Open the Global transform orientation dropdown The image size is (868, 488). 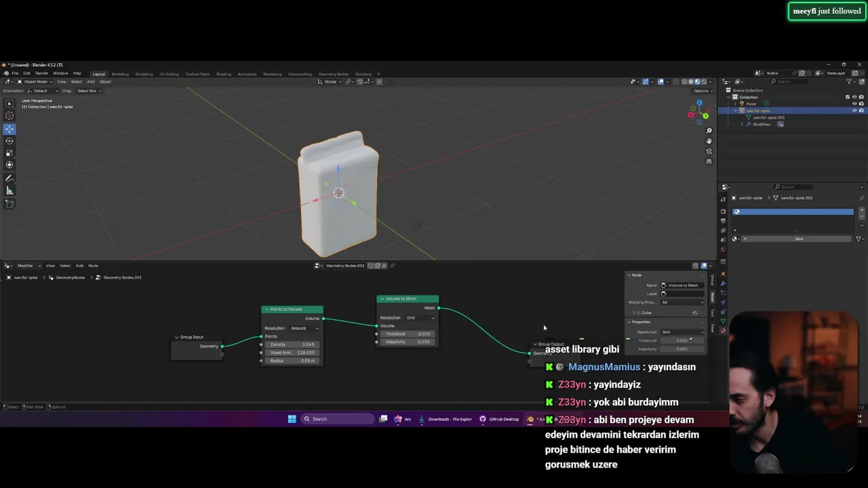coord(330,81)
